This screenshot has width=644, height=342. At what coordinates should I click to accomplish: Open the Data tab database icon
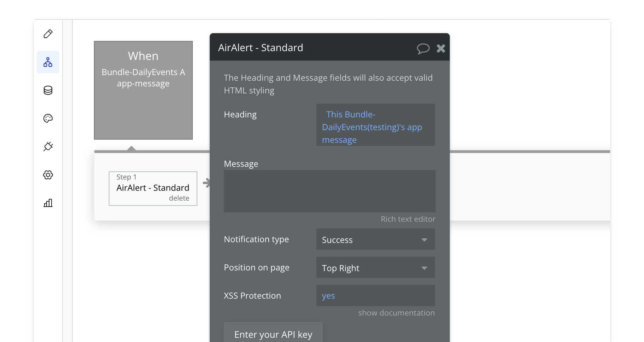pyautogui.click(x=48, y=90)
